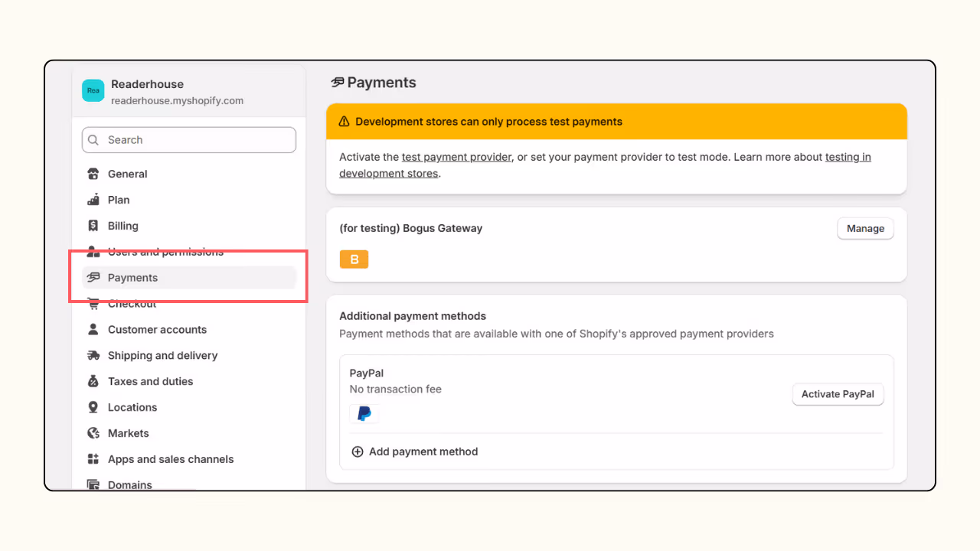Follow the test payment provider link

point(456,157)
